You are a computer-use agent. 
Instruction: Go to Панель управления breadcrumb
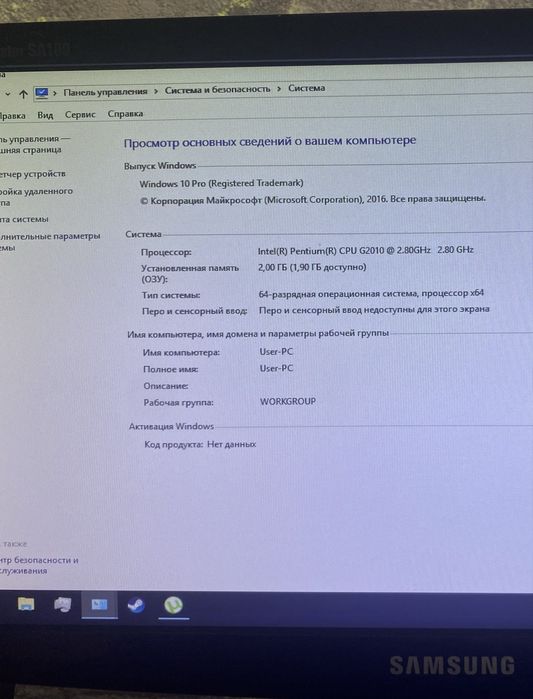pos(105,92)
